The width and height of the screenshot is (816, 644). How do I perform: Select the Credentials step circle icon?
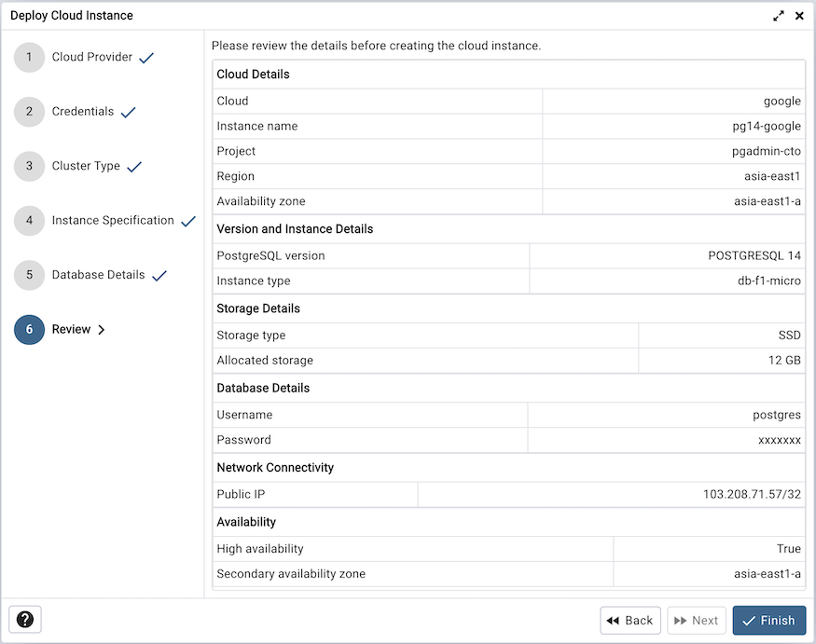click(x=29, y=111)
